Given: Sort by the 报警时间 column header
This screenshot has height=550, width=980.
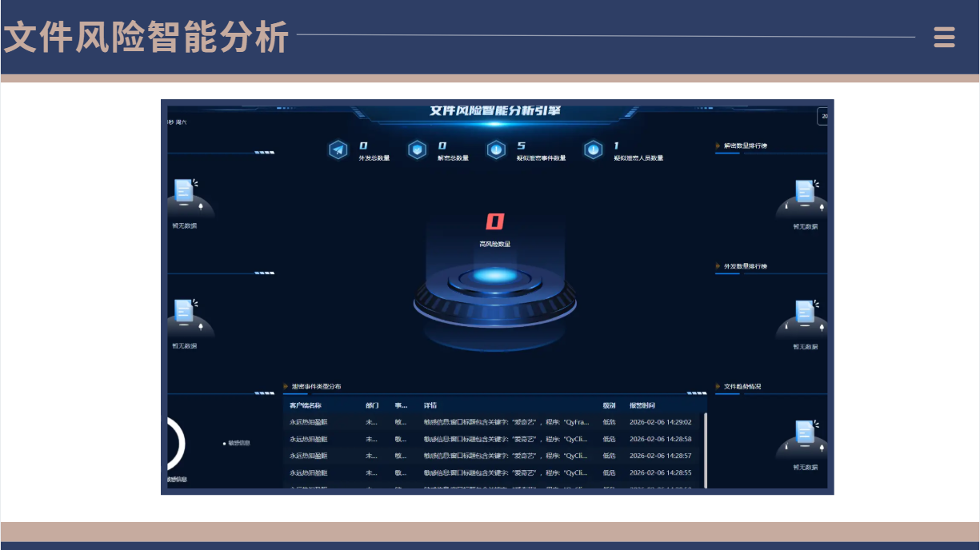Looking at the screenshot, I should click(642, 405).
